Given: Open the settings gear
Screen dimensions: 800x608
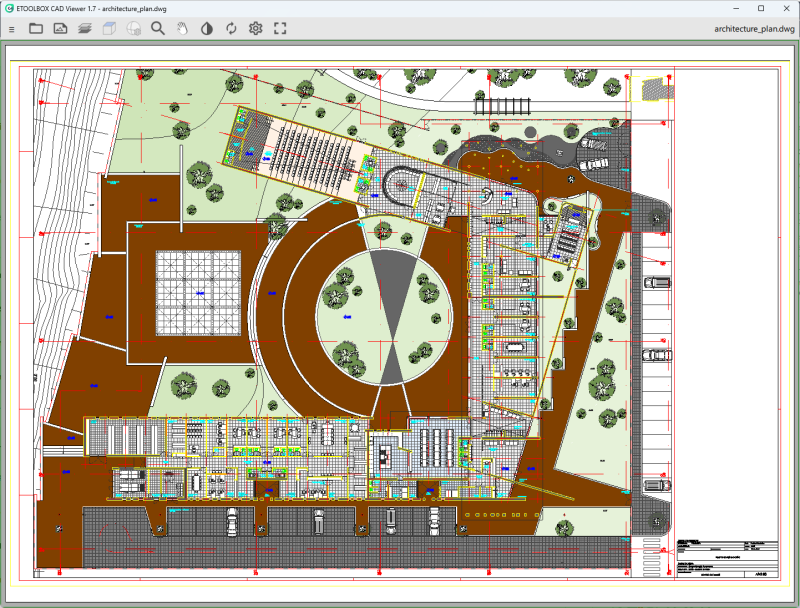Looking at the screenshot, I should click(x=256, y=29).
